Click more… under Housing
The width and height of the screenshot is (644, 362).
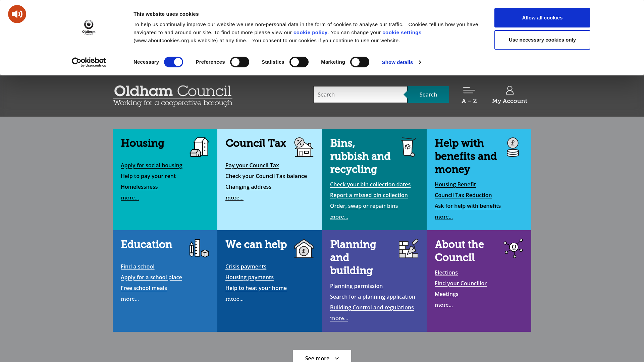[130, 198]
